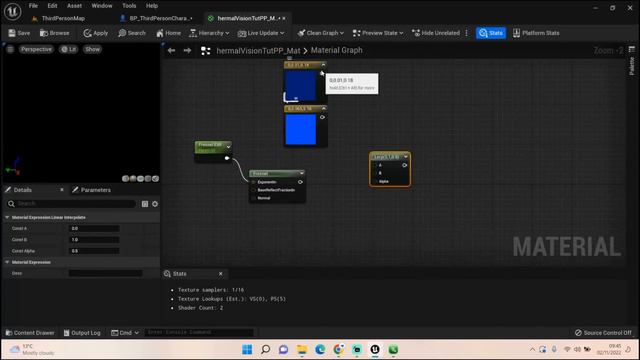Click the BaseReflectFractionIn input pin

click(x=253, y=190)
